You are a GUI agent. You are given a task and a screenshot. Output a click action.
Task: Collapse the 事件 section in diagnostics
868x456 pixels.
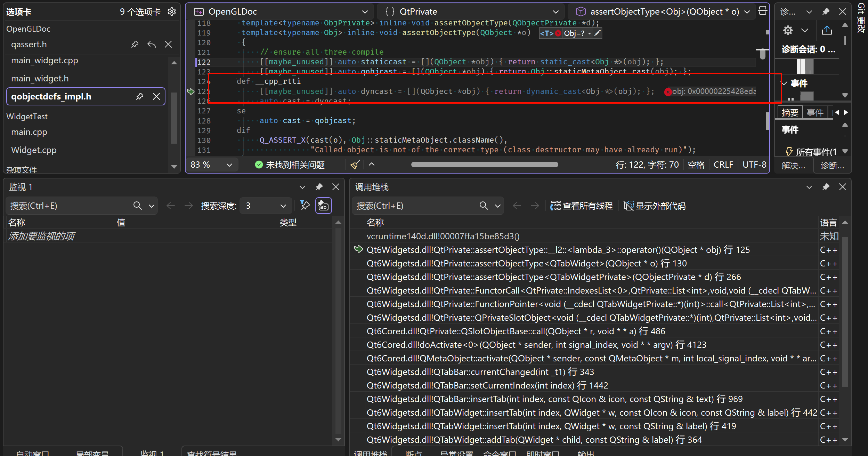(784, 83)
